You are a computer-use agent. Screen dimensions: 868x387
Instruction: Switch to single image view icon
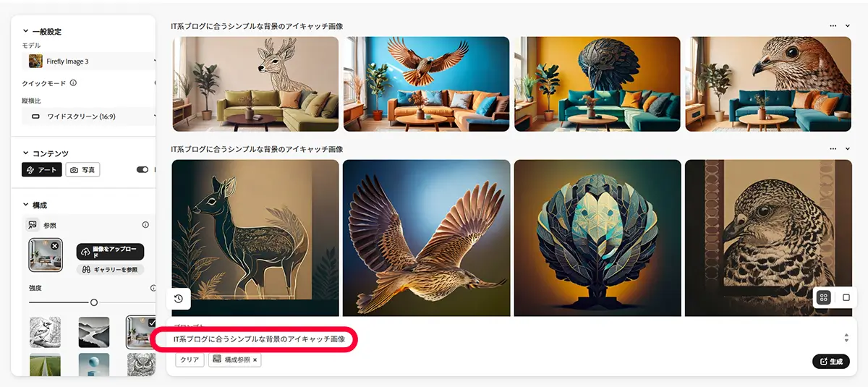point(846,297)
